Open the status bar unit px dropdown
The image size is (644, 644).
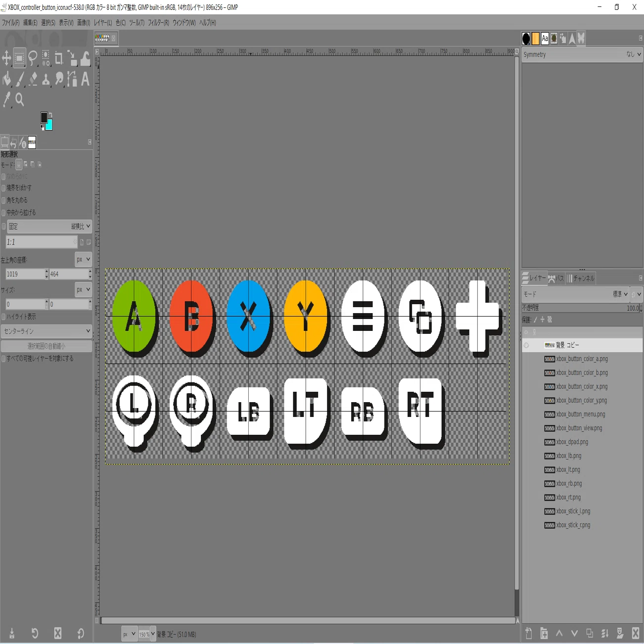pos(130,634)
